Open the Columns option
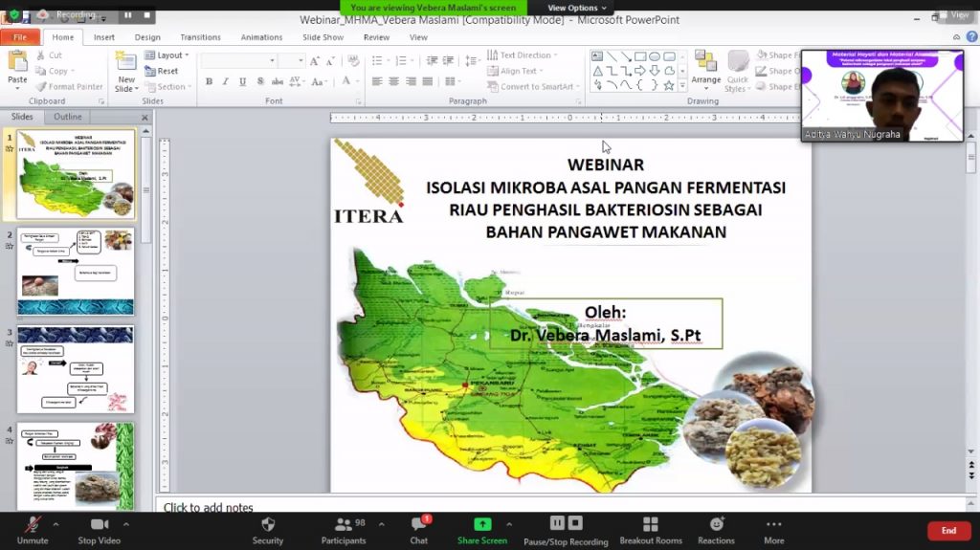 (x=453, y=81)
